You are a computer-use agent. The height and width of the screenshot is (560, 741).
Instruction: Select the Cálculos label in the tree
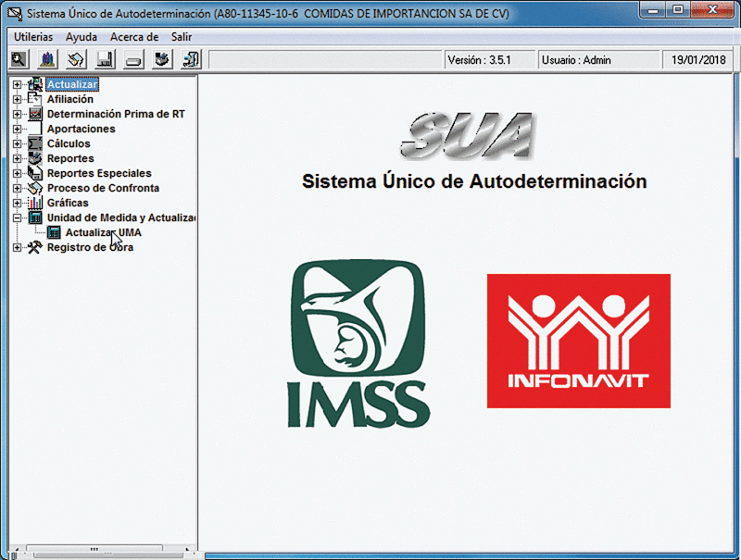click(x=69, y=143)
